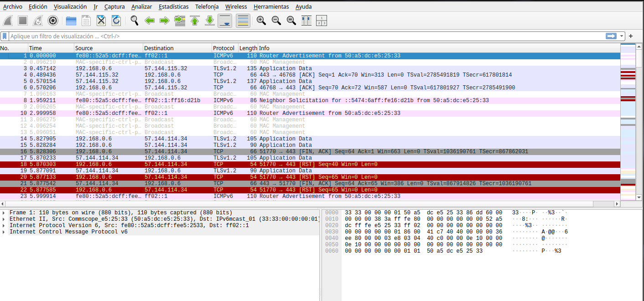Select packet 16 FIN, ACK row
The height and width of the screenshot is (301, 644).
pos(310,151)
